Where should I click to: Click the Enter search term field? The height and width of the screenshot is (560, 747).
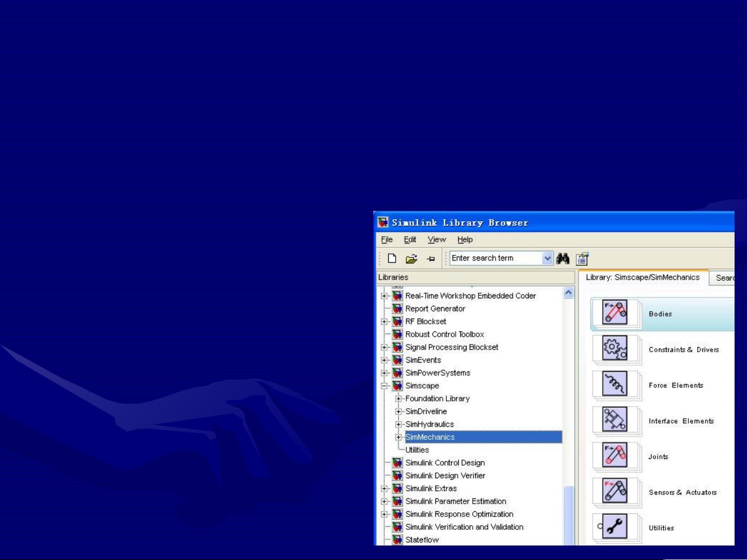coord(496,258)
